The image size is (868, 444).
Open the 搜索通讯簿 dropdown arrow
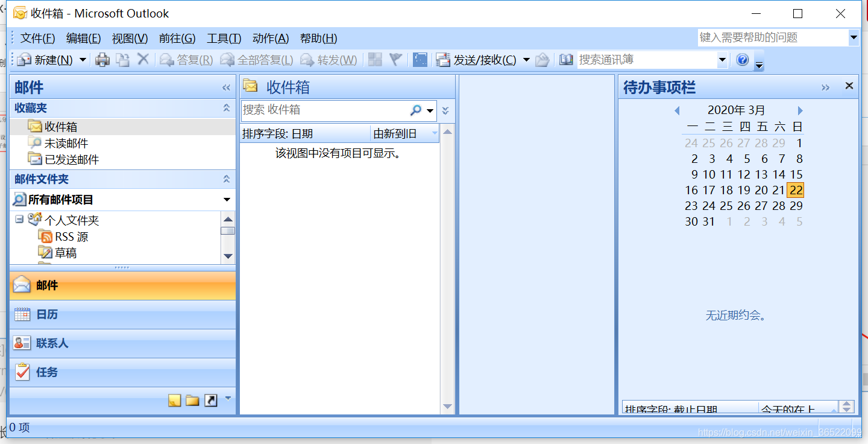(722, 60)
